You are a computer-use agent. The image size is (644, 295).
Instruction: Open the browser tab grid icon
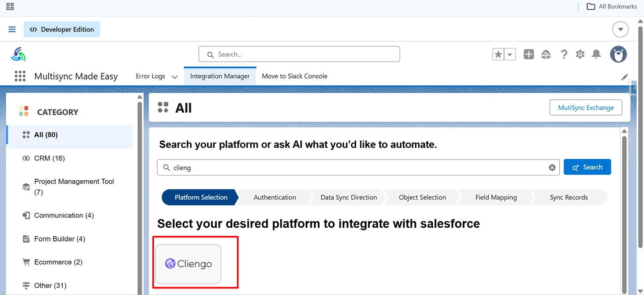point(10,7)
